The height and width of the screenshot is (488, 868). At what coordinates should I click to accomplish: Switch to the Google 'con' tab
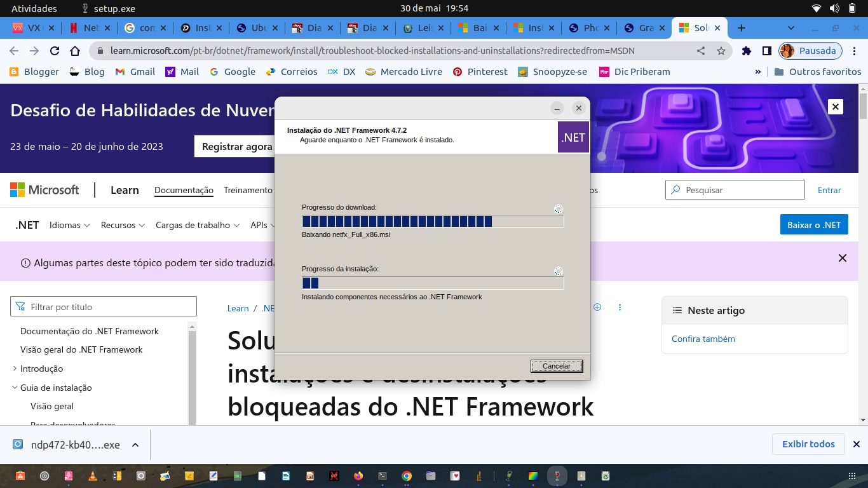146,28
